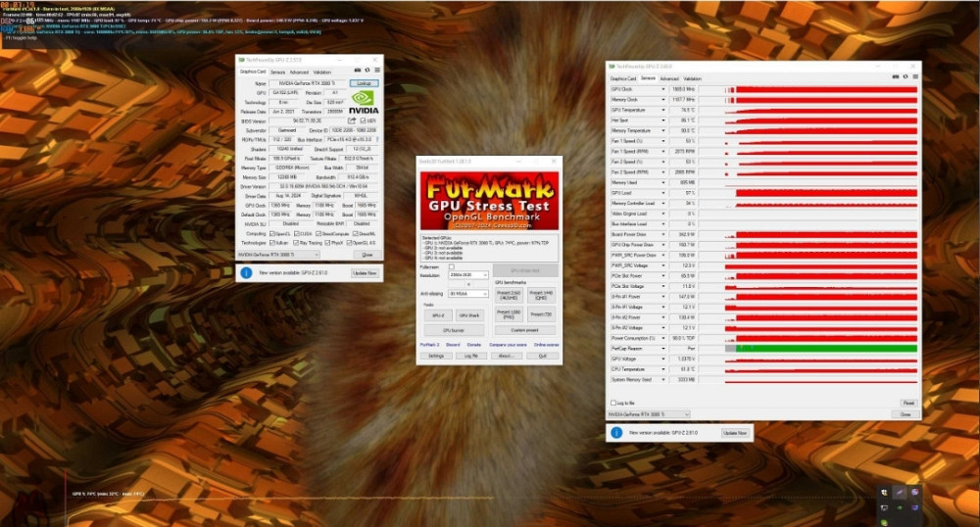Image resolution: width=980 pixels, height=527 pixels.
Task: Enable the Log to file checkbox
Action: 613,403
